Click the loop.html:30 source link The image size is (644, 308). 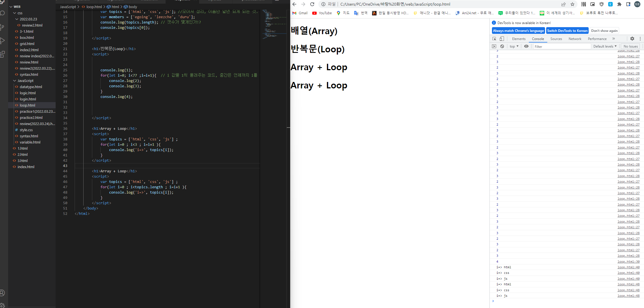tap(628, 262)
